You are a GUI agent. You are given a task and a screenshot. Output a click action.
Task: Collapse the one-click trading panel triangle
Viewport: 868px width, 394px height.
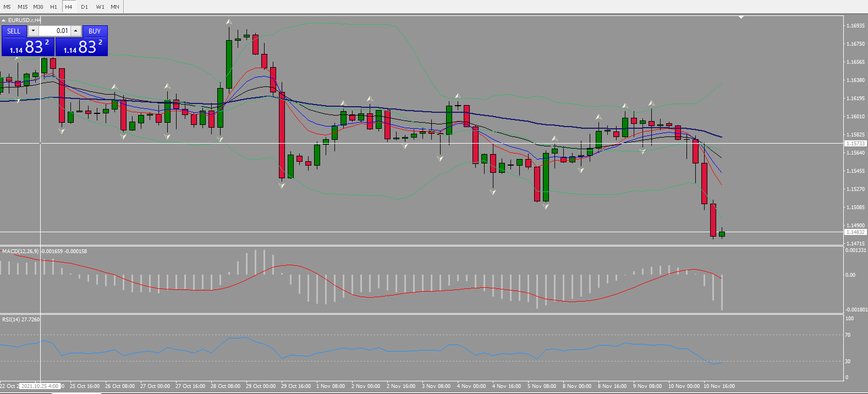[3, 20]
